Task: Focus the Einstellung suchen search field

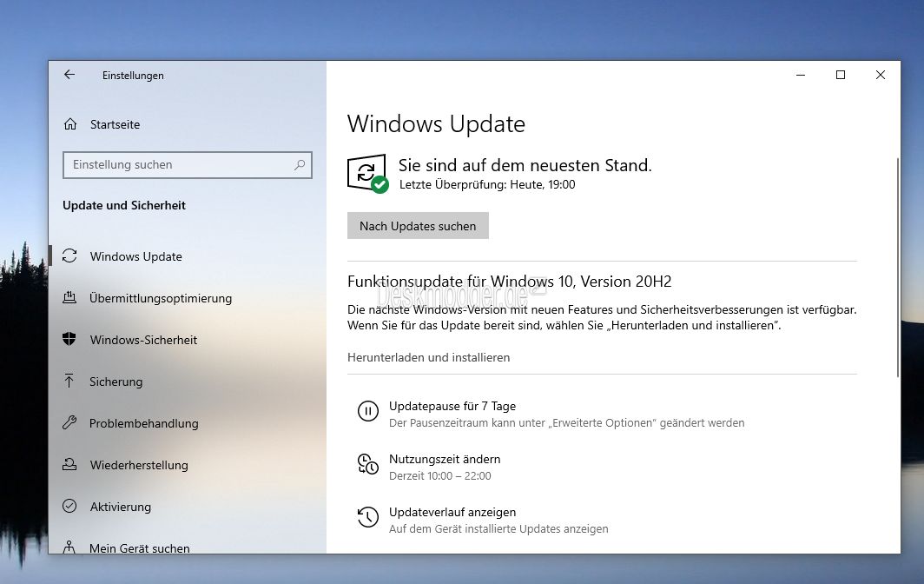Action: coord(188,165)
